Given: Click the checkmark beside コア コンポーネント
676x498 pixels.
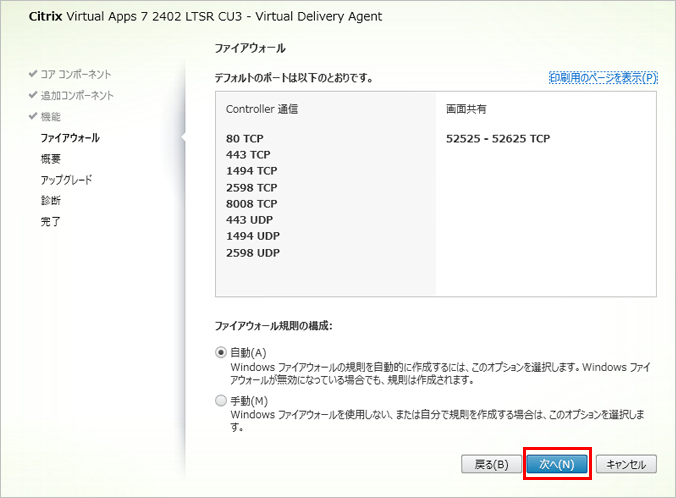Looking at the screenshot, I should coord(33,74).
